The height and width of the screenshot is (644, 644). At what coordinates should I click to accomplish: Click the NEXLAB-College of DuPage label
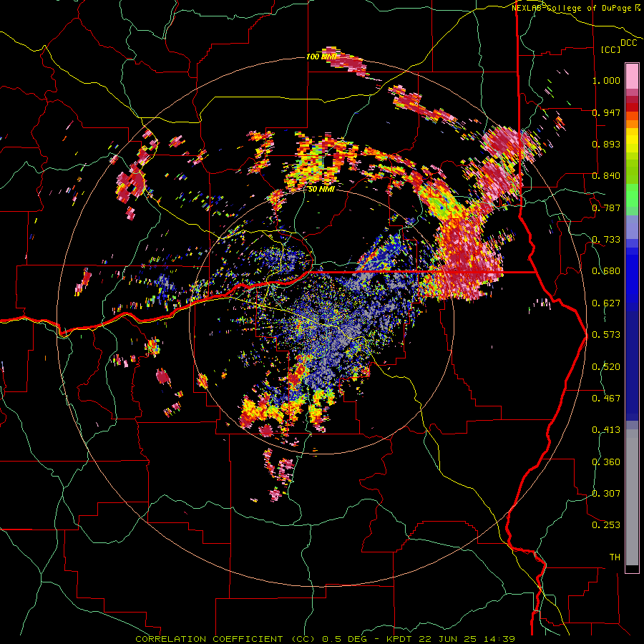click(571, 8)
